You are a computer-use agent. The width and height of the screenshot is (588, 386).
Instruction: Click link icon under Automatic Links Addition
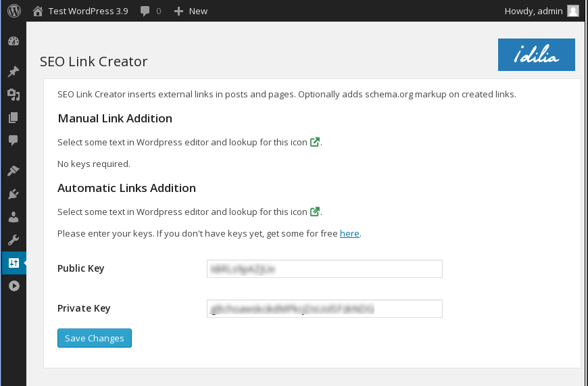tap(315, 211)
